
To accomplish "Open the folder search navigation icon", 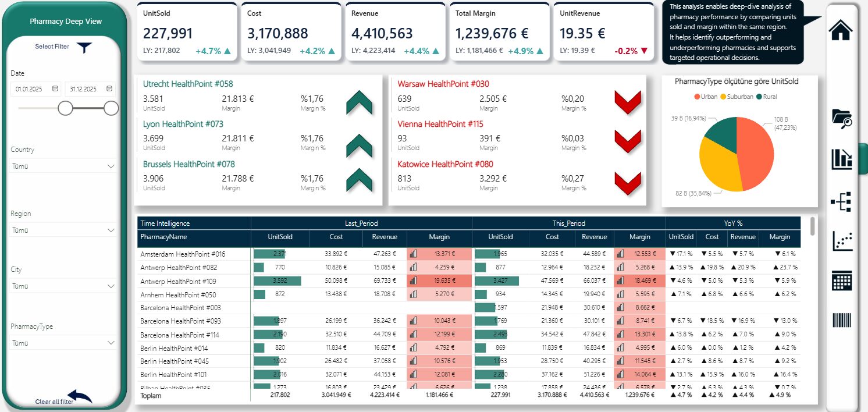I will tap(841, 118).
